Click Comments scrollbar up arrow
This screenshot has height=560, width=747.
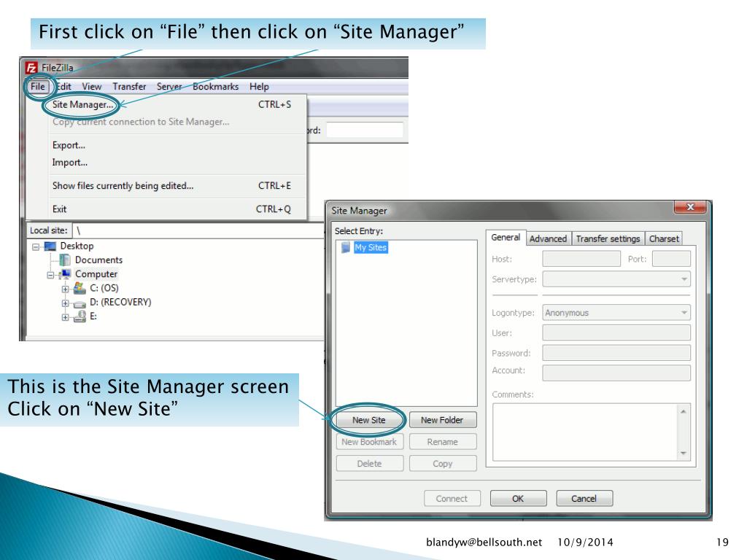click(684, 411)
